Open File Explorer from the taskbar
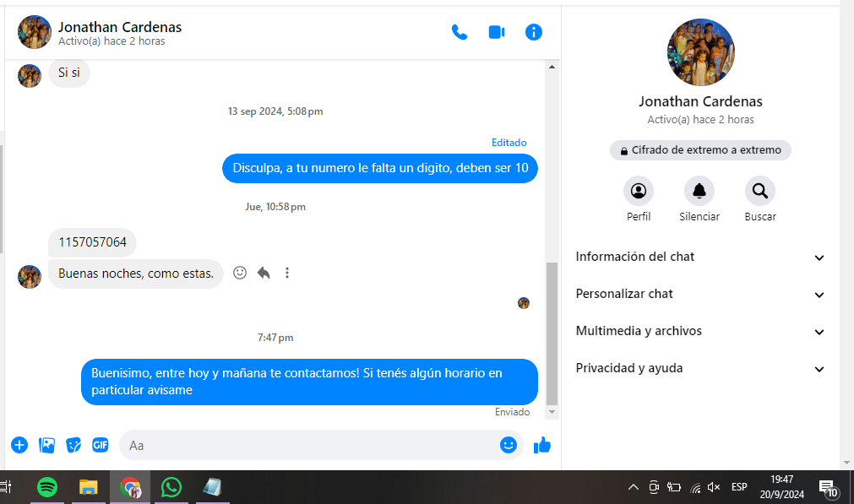Viewport: 854px width, 504px height. [88, 487]
